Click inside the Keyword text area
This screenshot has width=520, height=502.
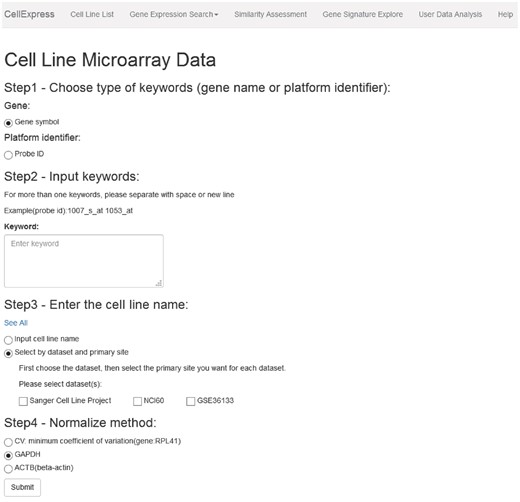coord(84,261)
